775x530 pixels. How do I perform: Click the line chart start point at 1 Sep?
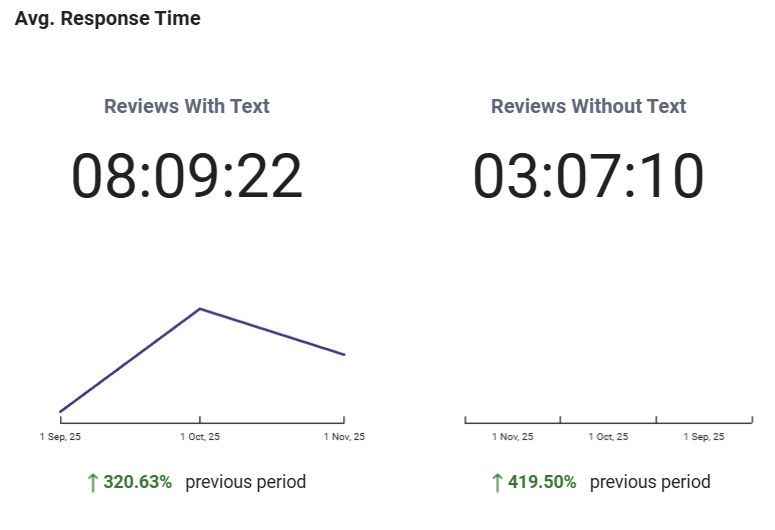[60, 411]
